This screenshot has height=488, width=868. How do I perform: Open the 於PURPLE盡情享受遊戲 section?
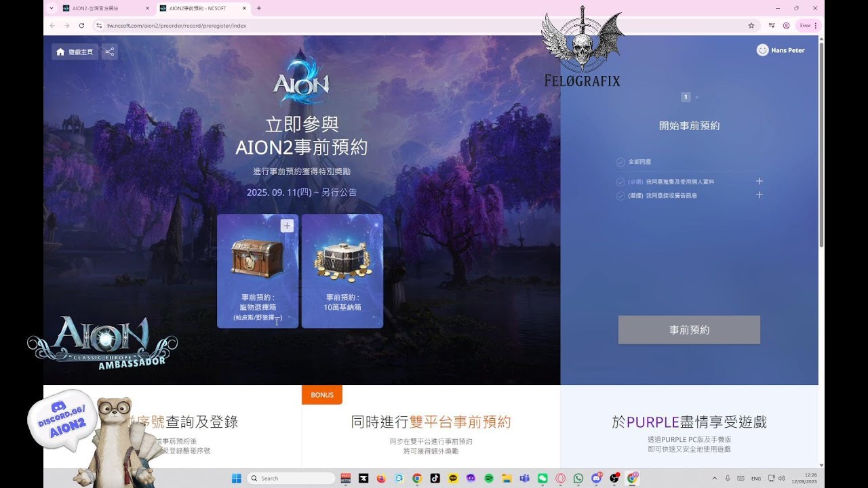pyautogui.click(x=689, y=422)
